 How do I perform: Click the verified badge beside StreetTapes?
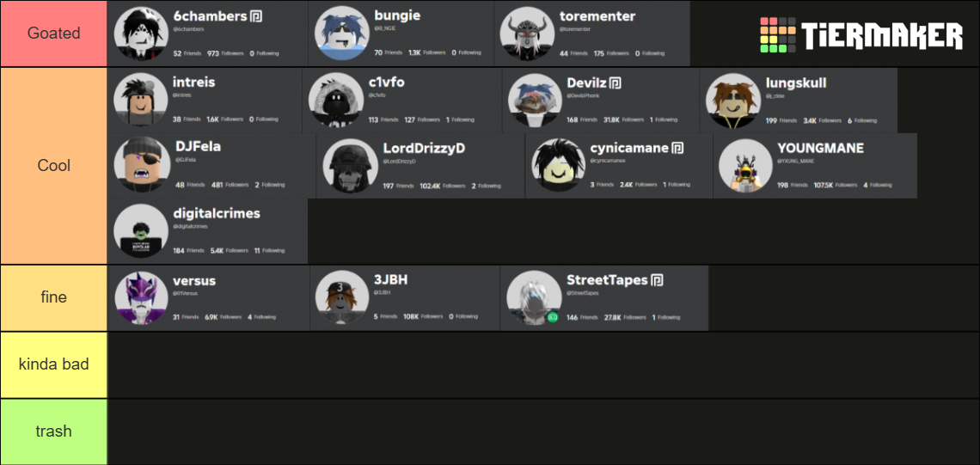pos(656,280)
